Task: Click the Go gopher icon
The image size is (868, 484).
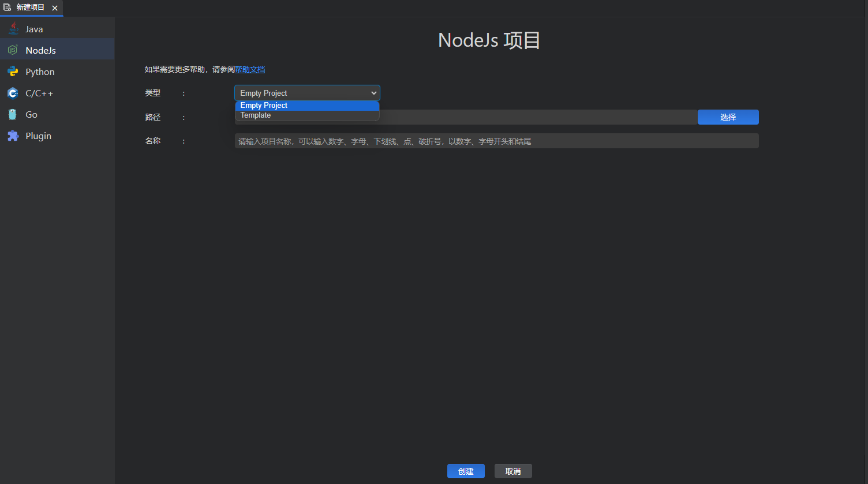Action: coord(13,114)
